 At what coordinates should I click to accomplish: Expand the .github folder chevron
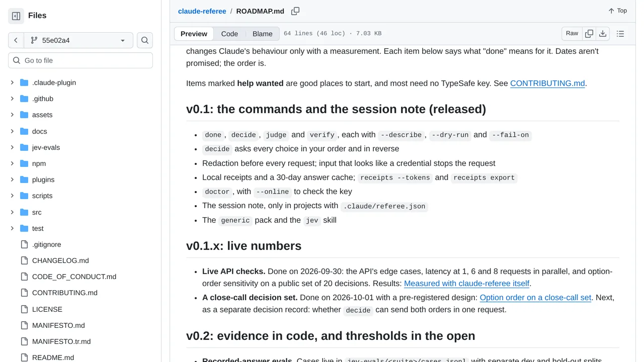click(12, 99)
